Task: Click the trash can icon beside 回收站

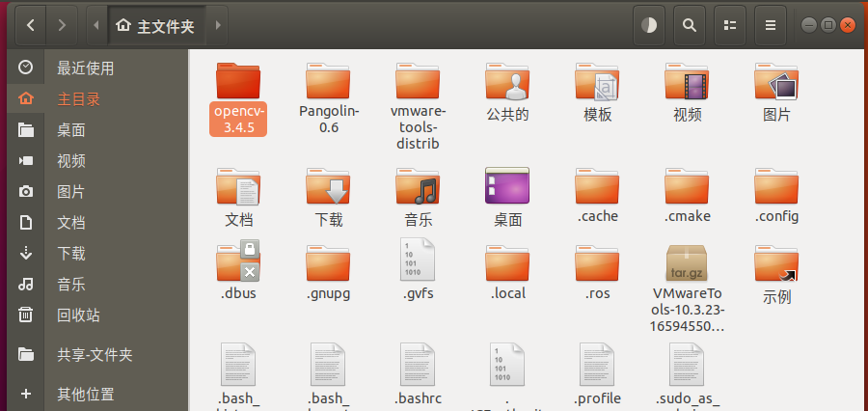Action: tap(25, 315)
